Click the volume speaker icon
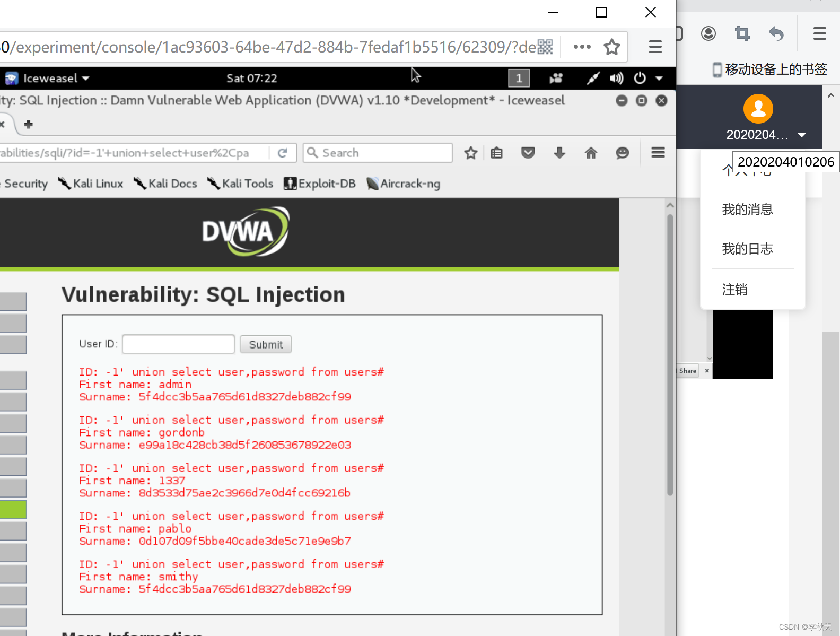The height and width of the screenshot is (636, 840). click(x=616, y=79)
